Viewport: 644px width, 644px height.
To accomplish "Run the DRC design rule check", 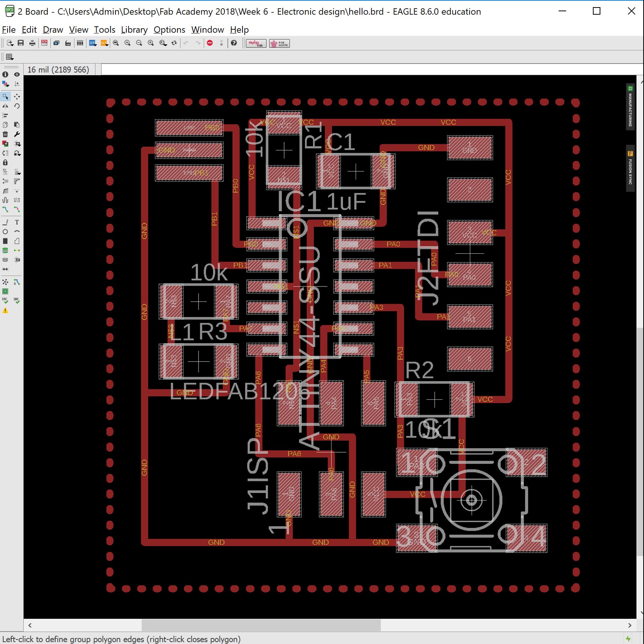I will point(17,300).
